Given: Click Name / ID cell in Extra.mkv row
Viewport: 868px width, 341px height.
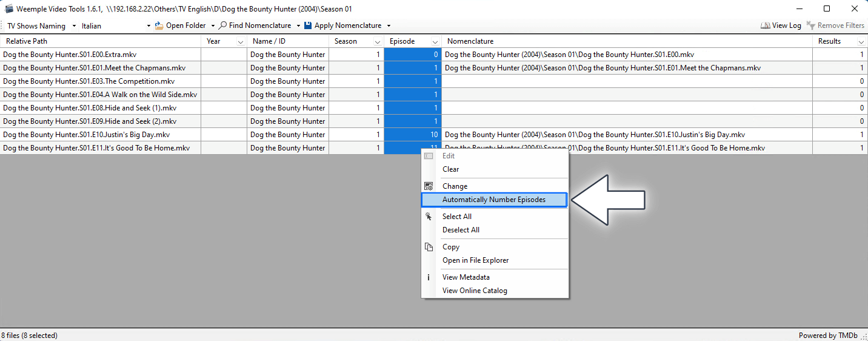Looking at the screenshot, I should click(288, 55).
